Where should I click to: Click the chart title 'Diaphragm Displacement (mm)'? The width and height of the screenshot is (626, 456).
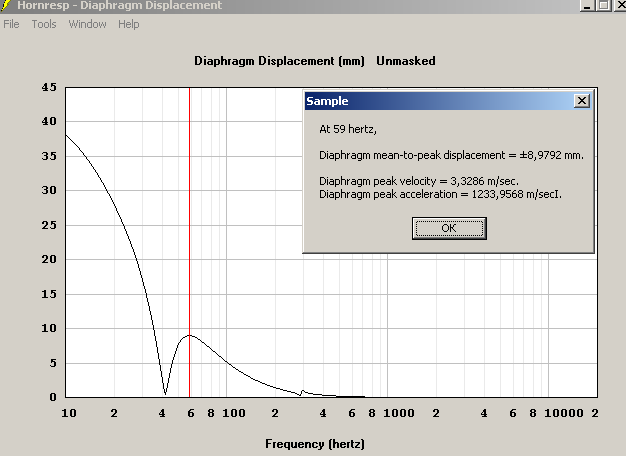pos(279,61)
